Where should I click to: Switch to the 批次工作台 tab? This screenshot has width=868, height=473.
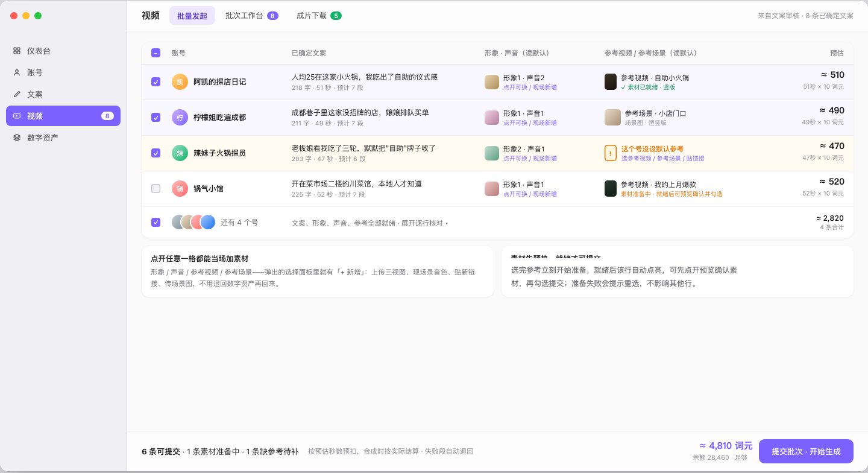251,16
